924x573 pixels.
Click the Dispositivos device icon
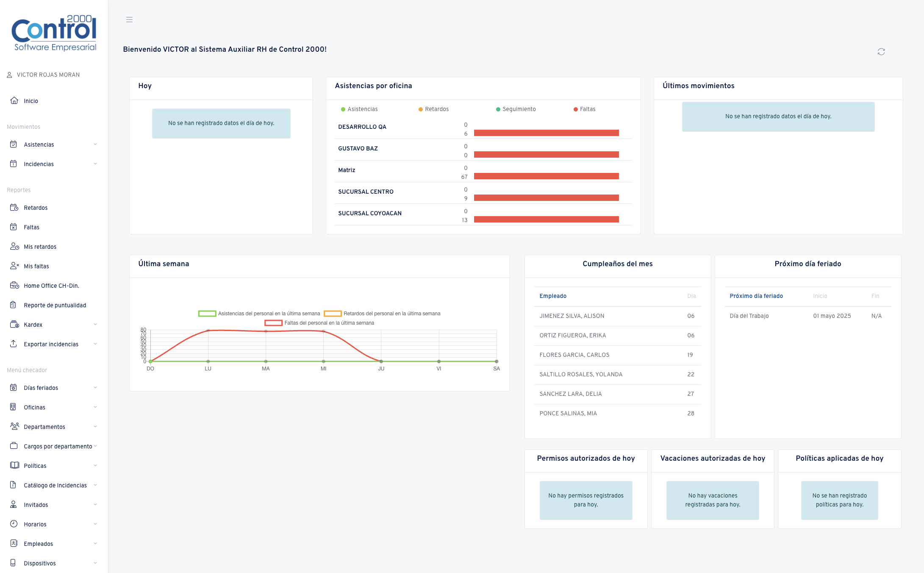coord(13,563)
